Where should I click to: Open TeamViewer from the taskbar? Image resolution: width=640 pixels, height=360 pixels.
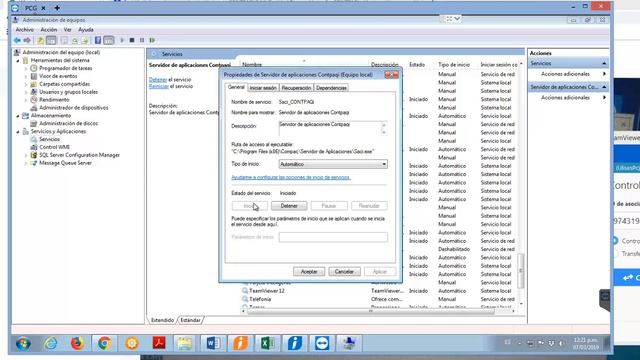[x=322, y=343]
